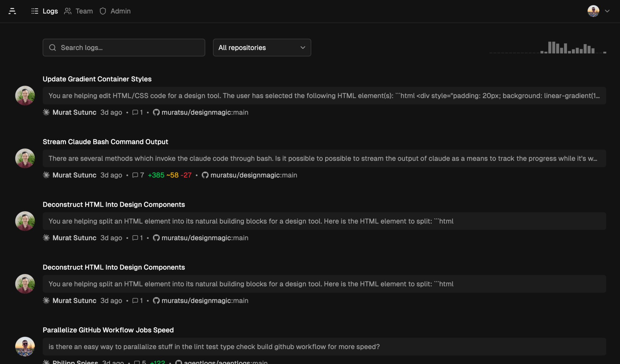The image size is (620, 364).
Task: Click the comment icon on Update Gradient entry
Action: tap(135, 113)
